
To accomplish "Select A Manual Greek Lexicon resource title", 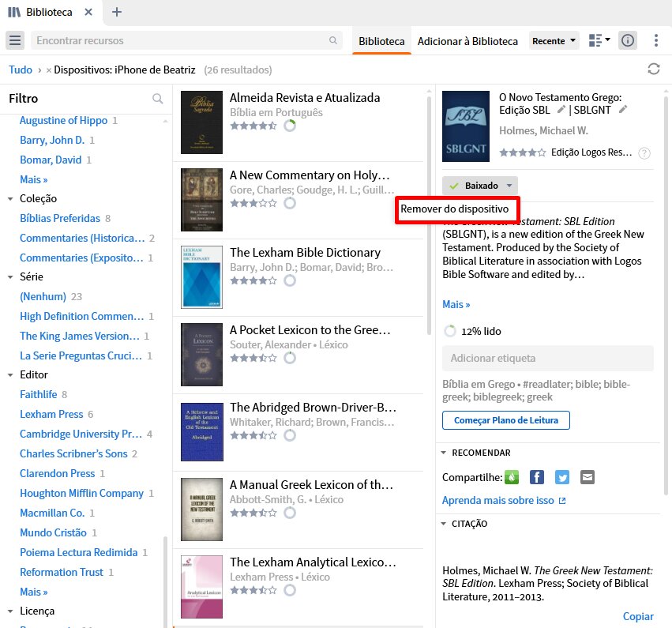I will [x=311, y=485].
